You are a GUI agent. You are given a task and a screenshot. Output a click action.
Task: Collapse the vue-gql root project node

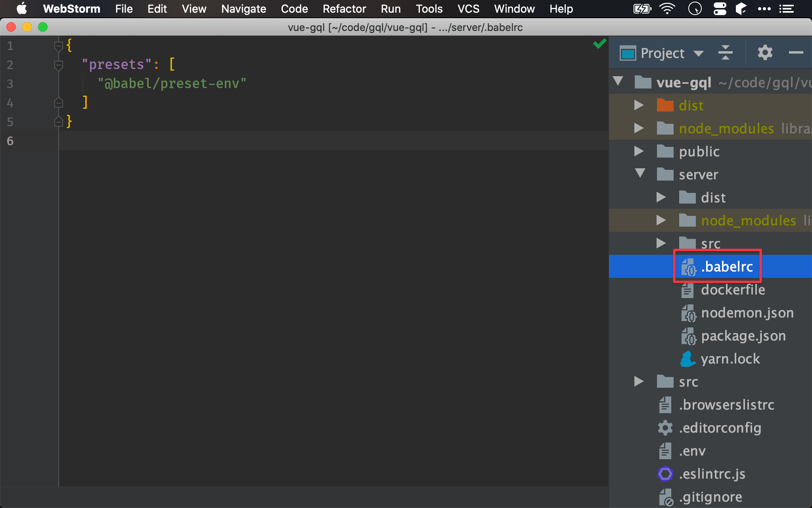(x=618, y=81)
